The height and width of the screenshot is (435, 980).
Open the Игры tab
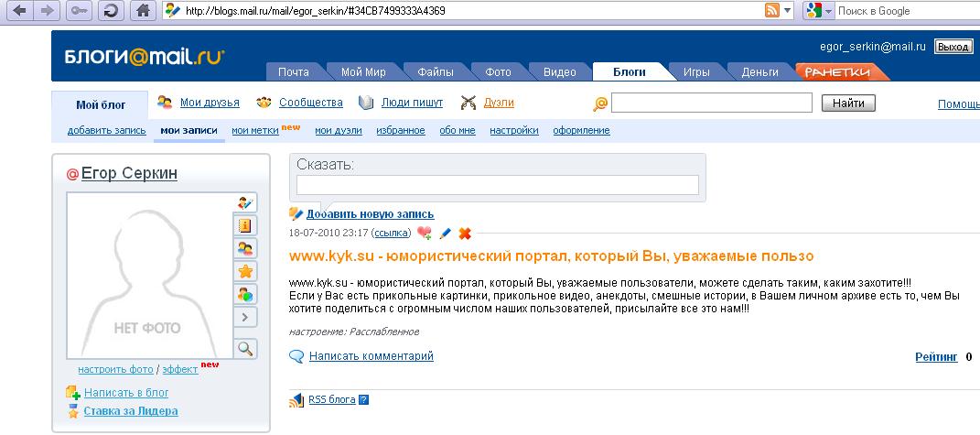[696, 72]
